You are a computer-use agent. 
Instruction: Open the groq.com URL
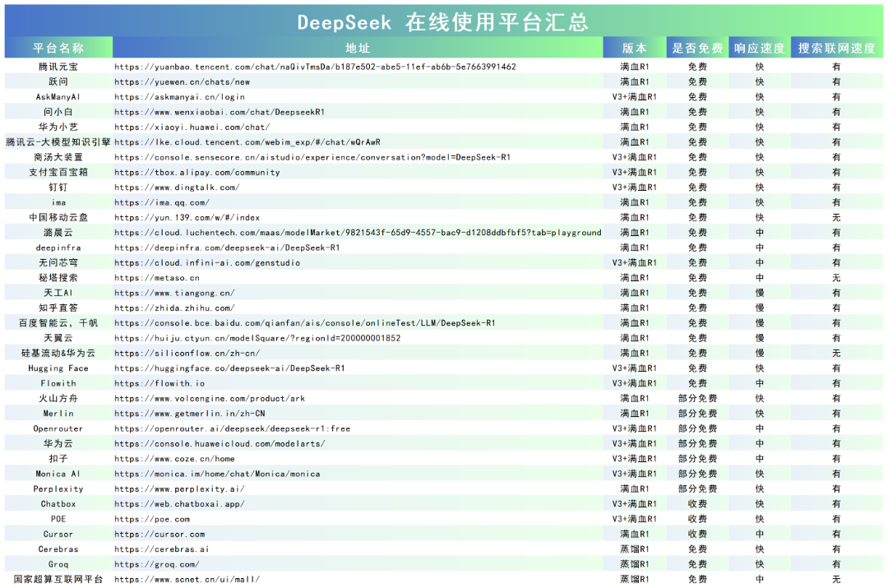(157, 564)
